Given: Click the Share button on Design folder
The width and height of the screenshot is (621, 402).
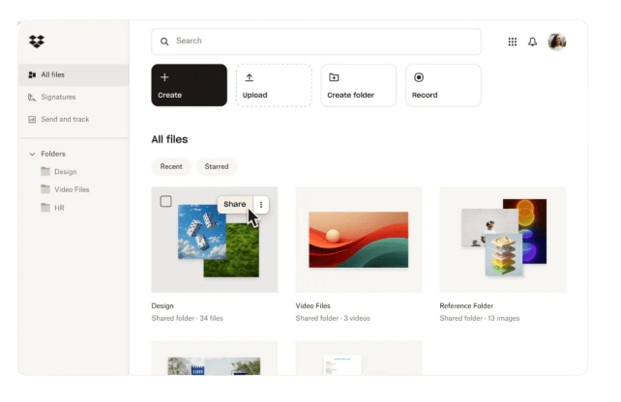Looking at the screenshot, I should (234, 204).
